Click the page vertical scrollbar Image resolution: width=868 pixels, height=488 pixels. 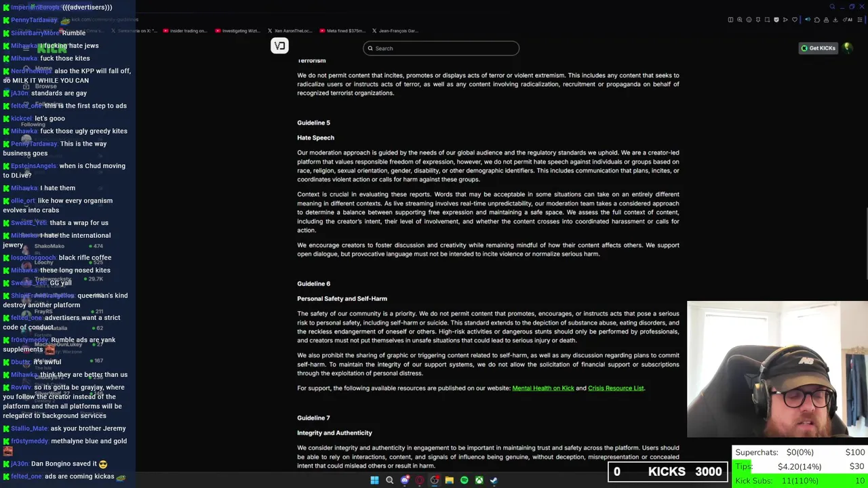point(865,244)
